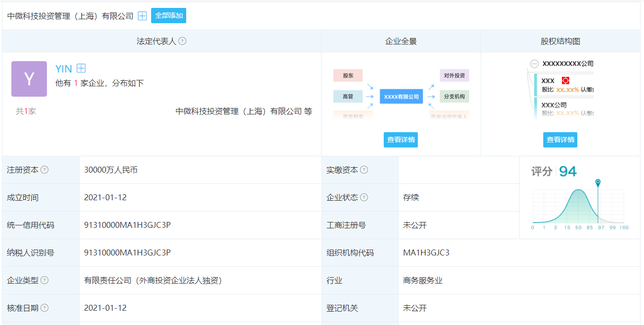Open the YIN legal representative link
The height and width of the screenshot is (325, 644).
click(x=64, y=69)
